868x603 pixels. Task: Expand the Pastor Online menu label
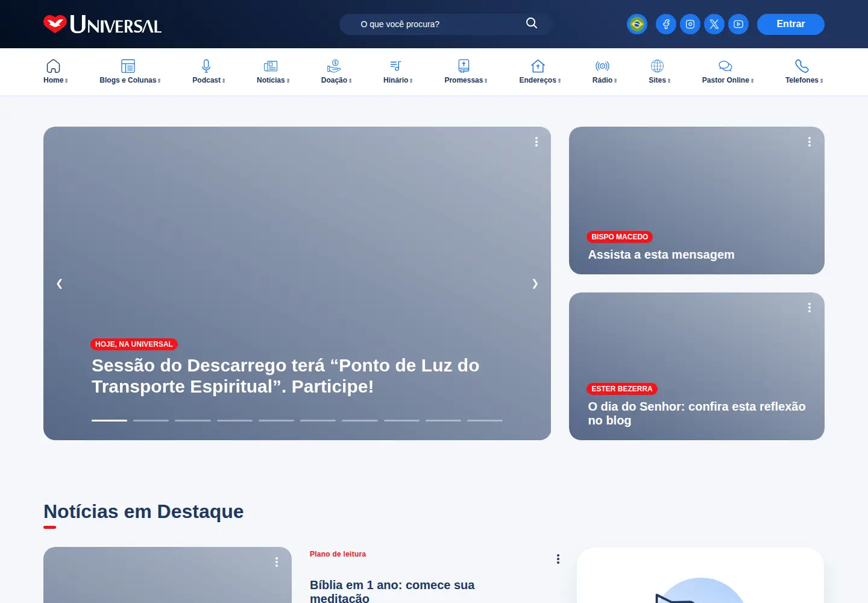(728, 80)
